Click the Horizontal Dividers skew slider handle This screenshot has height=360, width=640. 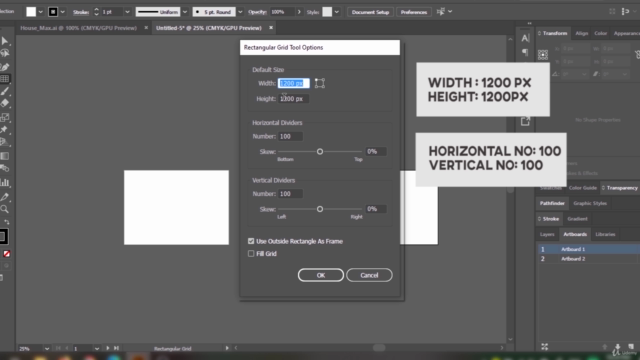point(320,151)
